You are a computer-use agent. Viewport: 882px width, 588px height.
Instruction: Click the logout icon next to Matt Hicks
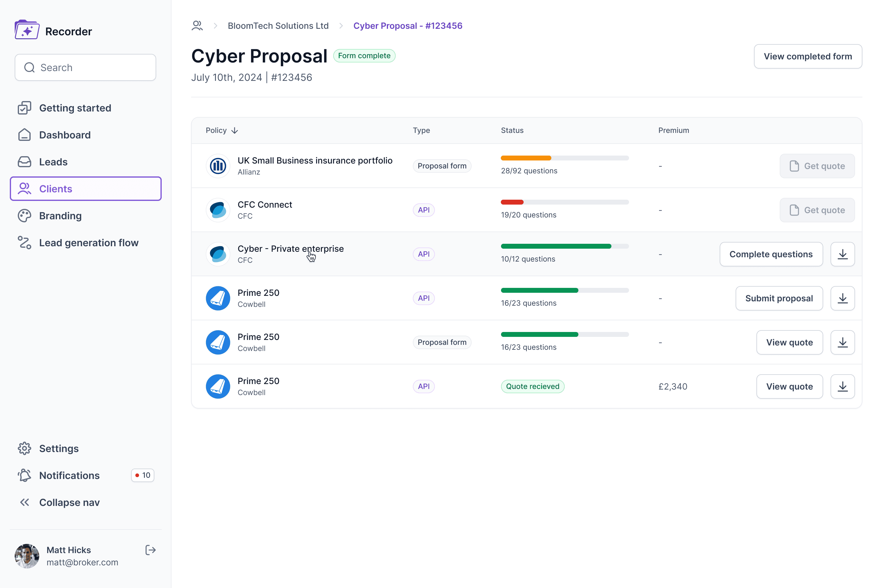pos(150,550)
